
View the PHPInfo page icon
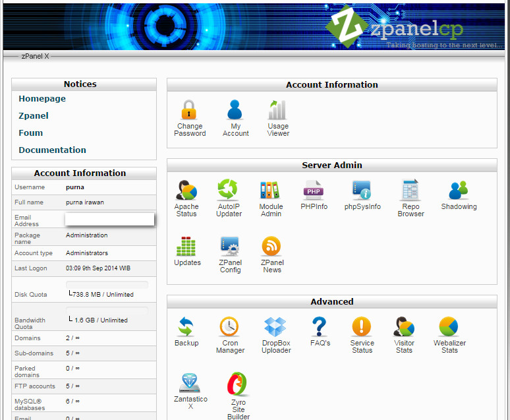[x=314, y=190]
